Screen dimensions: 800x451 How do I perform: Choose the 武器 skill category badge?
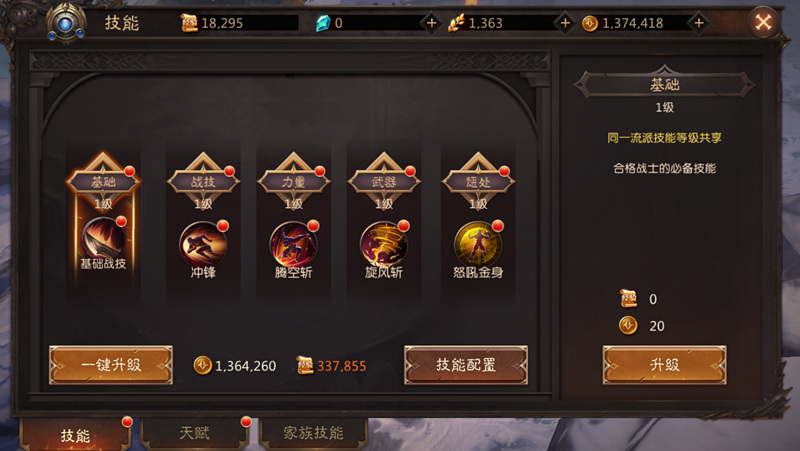[384, 181]
